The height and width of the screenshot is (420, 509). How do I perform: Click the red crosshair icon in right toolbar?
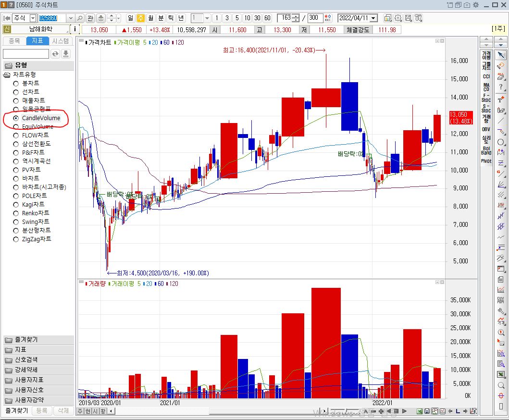pos(501,395)
